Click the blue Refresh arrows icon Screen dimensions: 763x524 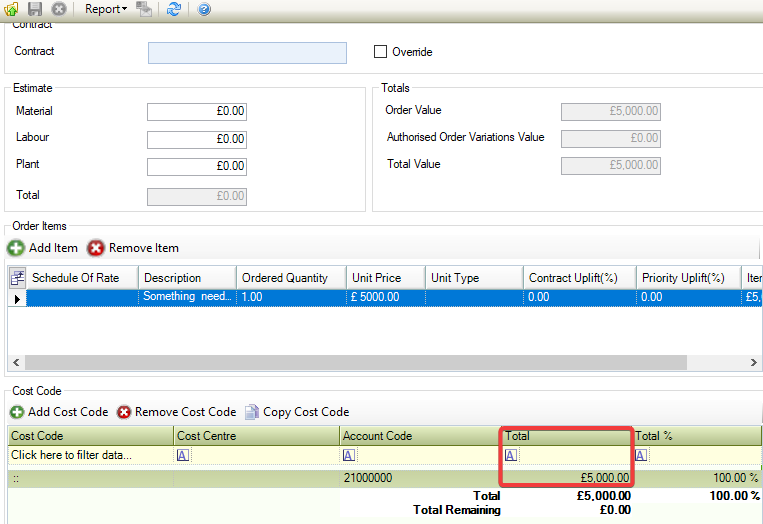click(x=174, y=9)
